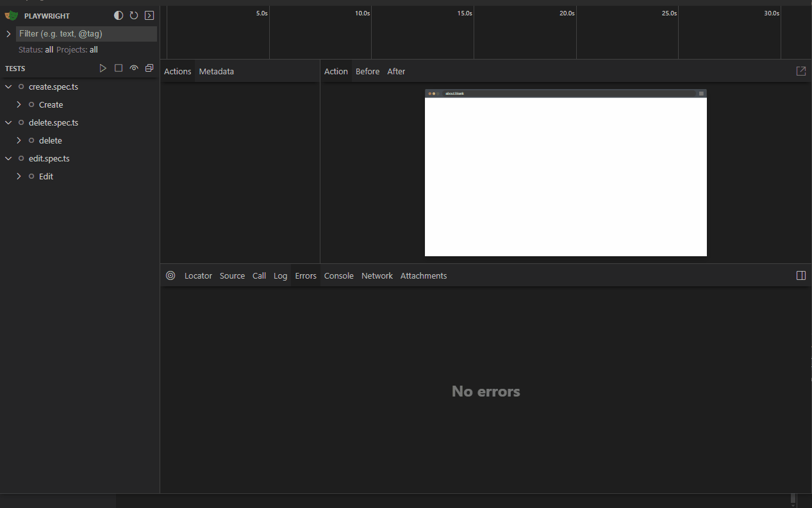
Task: Click the stop tests icon
Action: coord(119,68)
